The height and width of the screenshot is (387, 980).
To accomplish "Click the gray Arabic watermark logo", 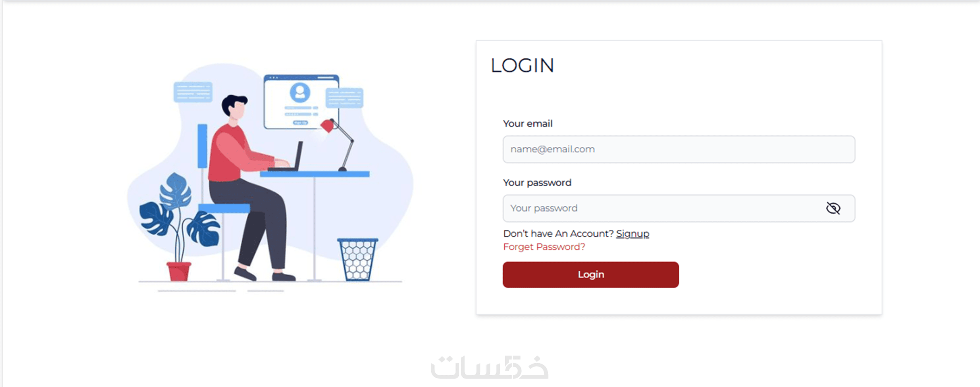I will click(x=489, y=367).
